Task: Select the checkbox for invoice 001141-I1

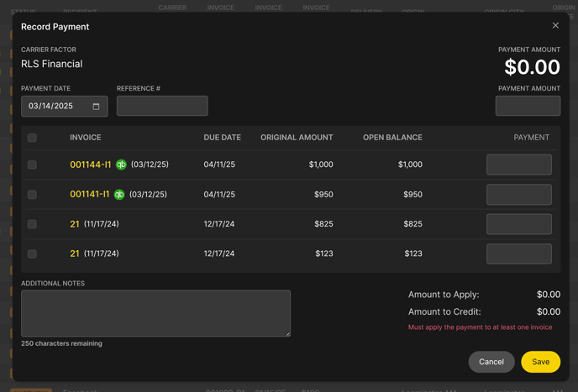Action: (32, 195)
